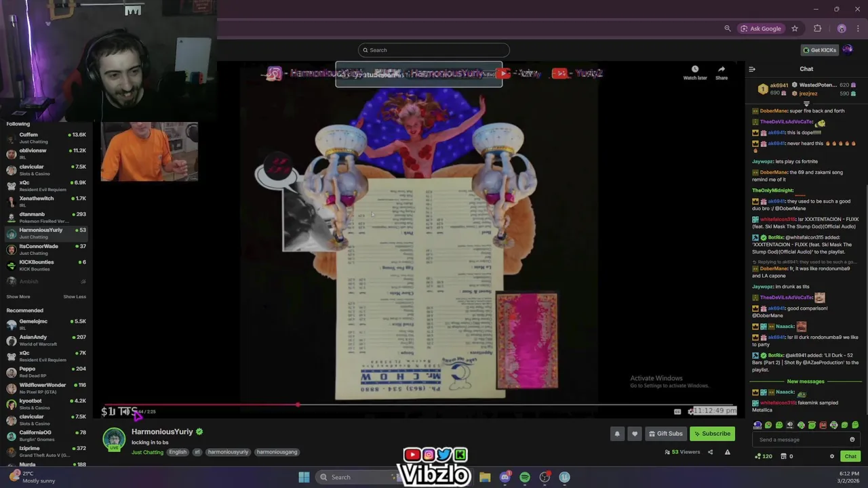Click the Kick search field
Screen dimensions: 868x488
[434, 50]
